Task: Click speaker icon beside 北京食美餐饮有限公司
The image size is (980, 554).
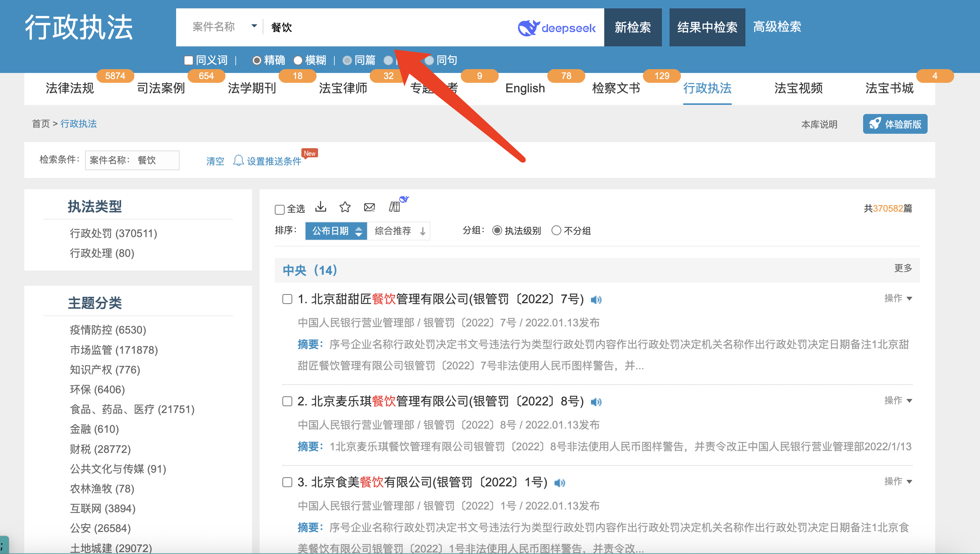Action: click(559, 483)
